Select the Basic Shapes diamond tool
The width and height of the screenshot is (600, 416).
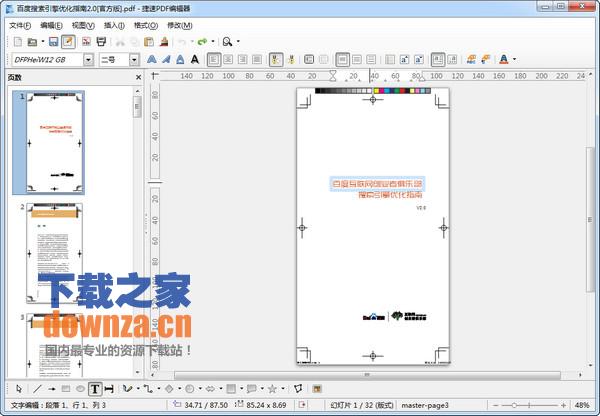click(x=169, y=389)
